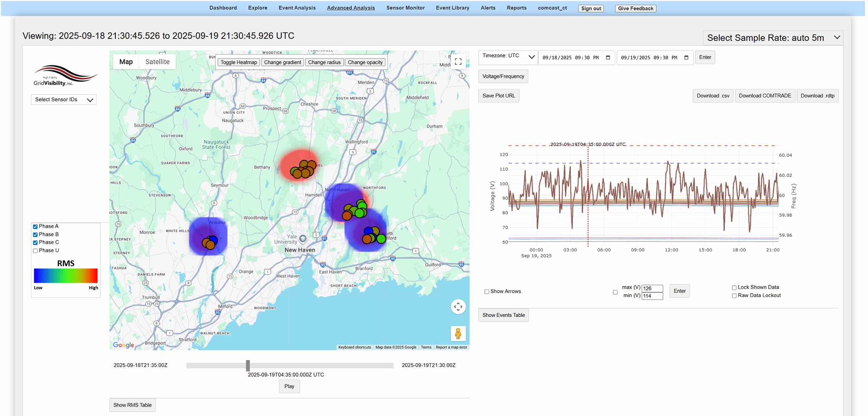Uncheck the Phase A checkbox
The width and height of the screenshot is (868, 416).
click(35, 226)
